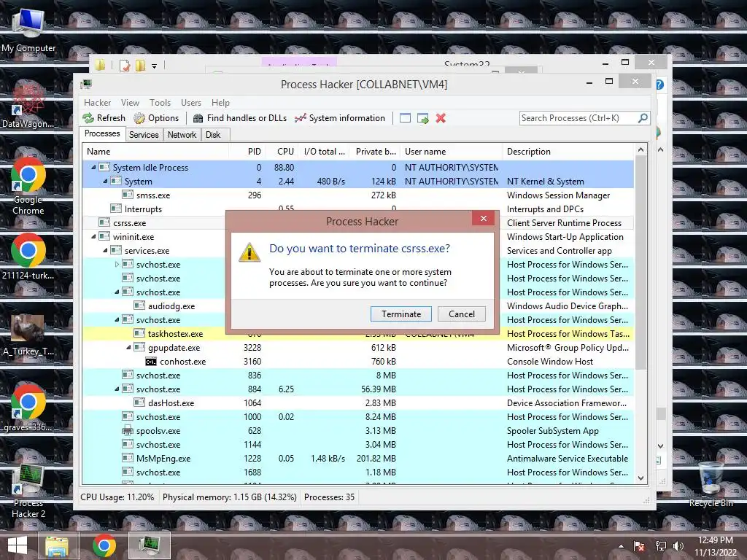Collapse the gpupdate.exe tree node

pyautogui.click(x=128, y=347)
